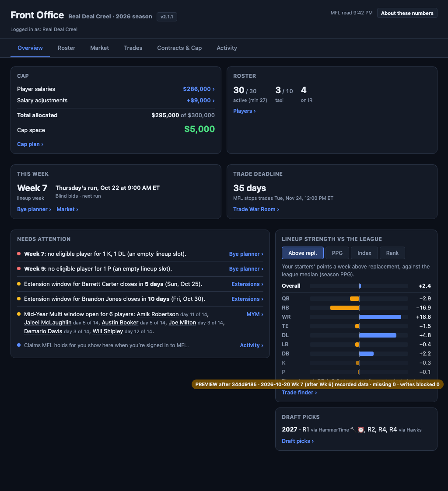Image resolution: width=448 pixels, height=491 pixels.
Task: Switch lineup strength to Index
Action: click(364, 253)
